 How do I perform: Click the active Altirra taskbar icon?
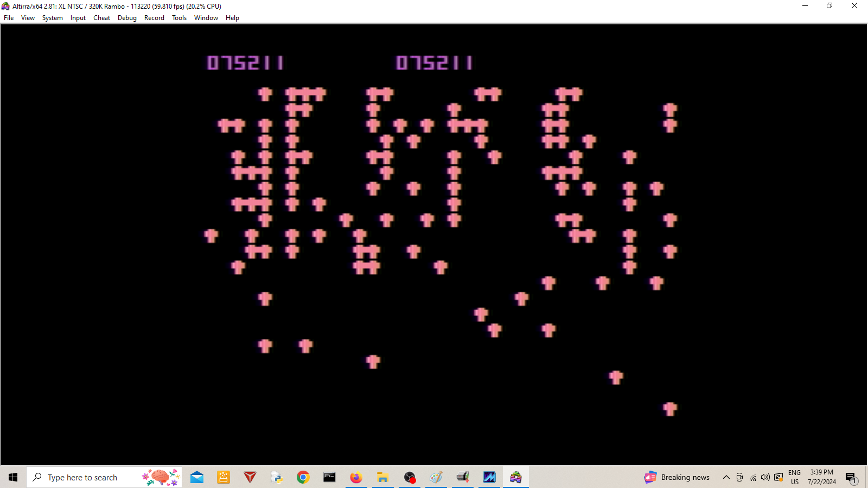pos(515,477)
